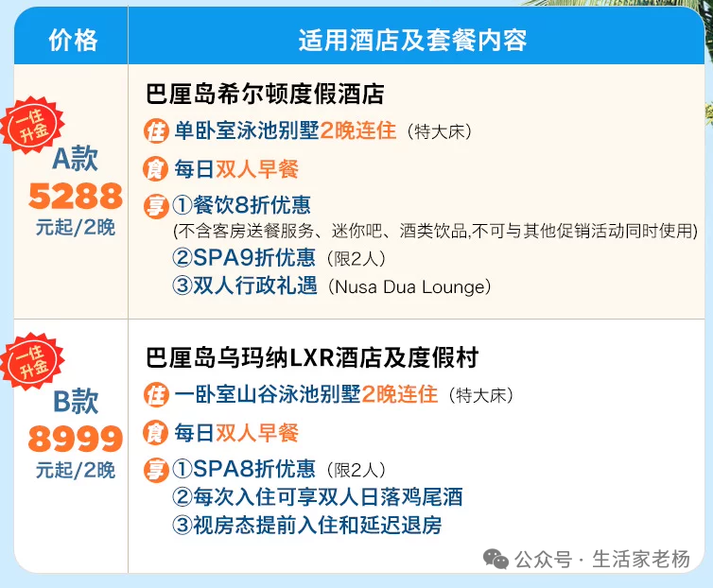Viewport: 713px width, 588px height.
Task: Select the 价格 column header
Action: point(73,40)
